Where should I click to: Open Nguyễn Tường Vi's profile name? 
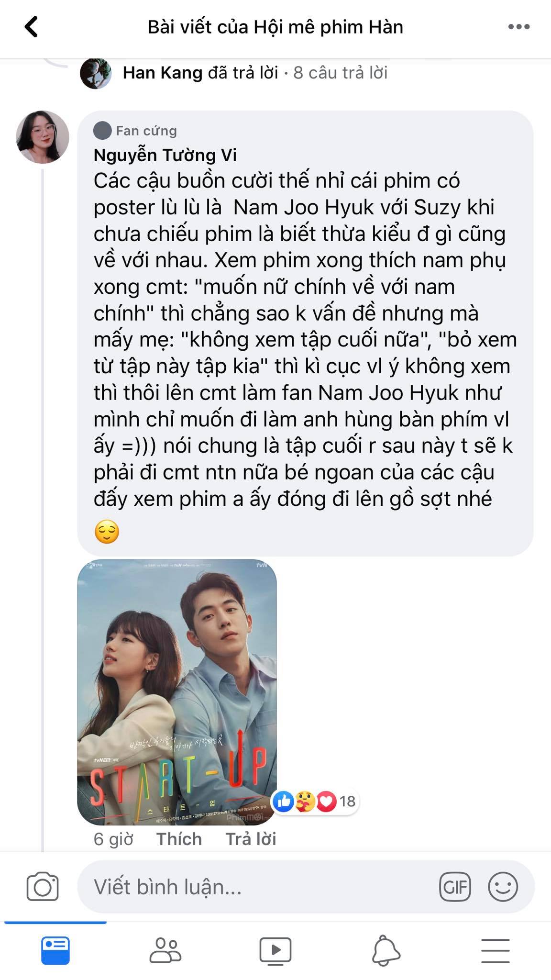coord(165,155)
